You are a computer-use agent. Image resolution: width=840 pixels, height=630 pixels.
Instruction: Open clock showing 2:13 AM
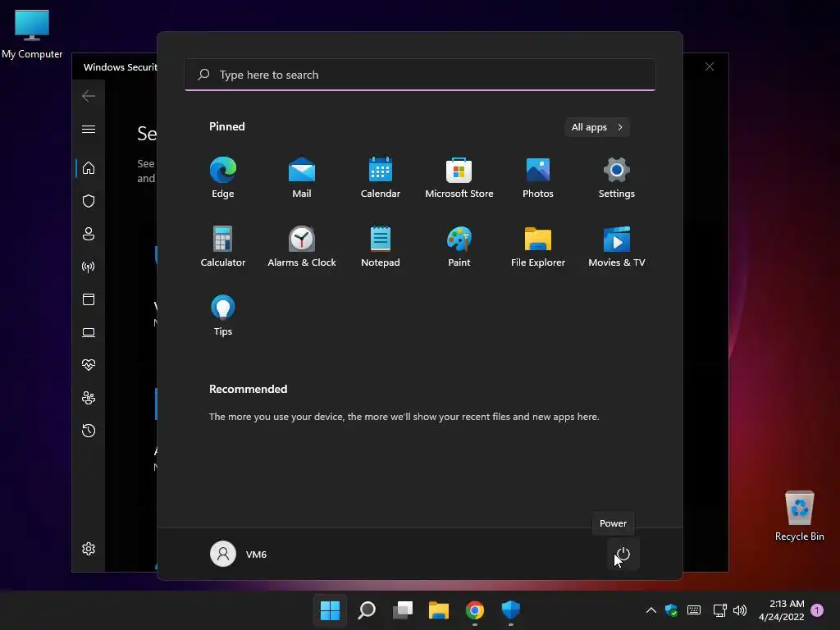782,609
